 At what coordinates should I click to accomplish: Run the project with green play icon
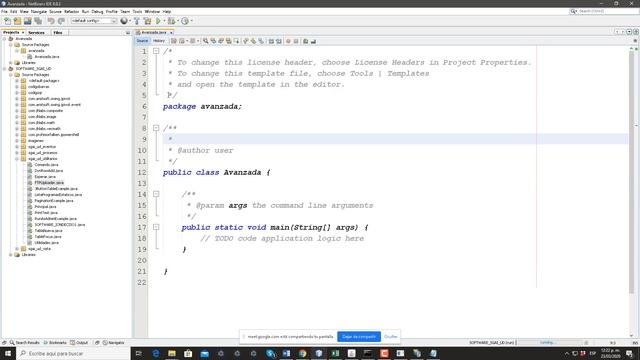coord(158,21)
